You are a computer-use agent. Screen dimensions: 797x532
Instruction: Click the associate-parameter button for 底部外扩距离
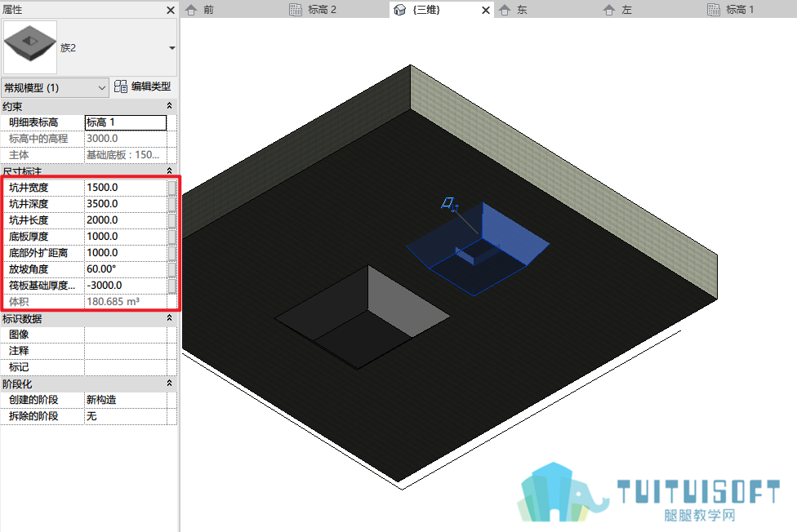172,252
